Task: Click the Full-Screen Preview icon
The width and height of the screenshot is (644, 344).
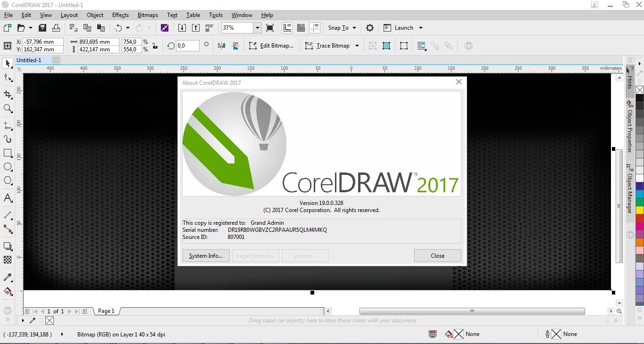Action: click(270, 28)
